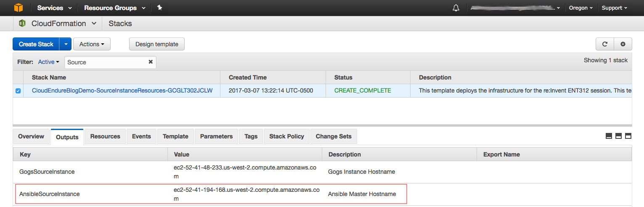Toggle the CloudEndureBlogDemo stack checkbox

pyautogui.click(x=18, y=91)
